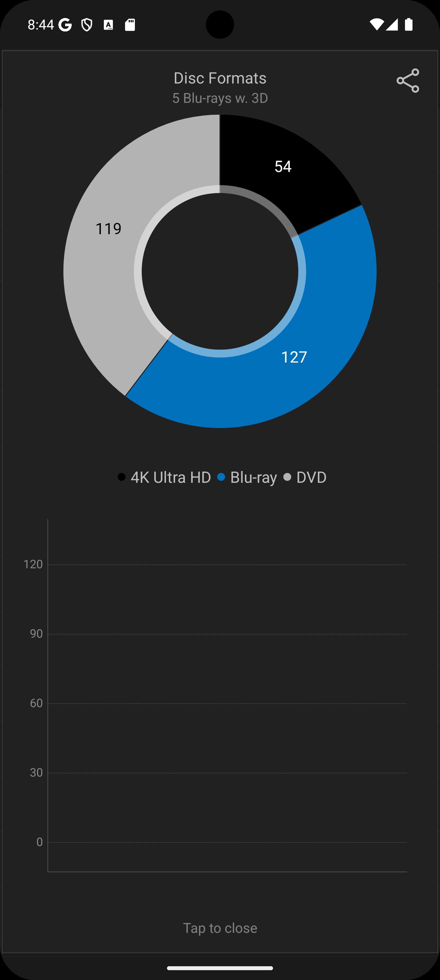Screen dimensions: 440x980
Task: Tap the keyboard language status icon
Action: pos(108,25)
